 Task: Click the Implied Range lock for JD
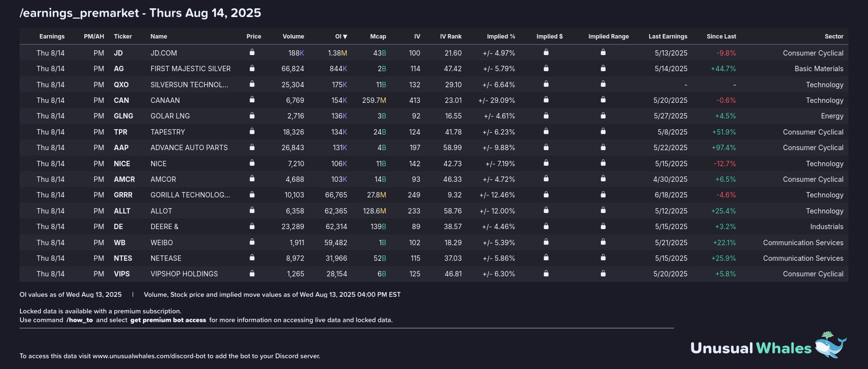coord(603,52)
